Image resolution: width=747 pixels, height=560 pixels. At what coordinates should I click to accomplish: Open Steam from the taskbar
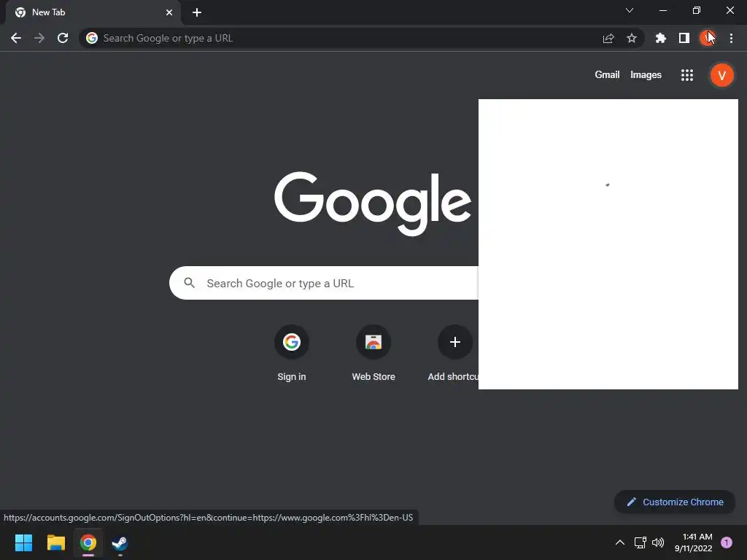pyautogui.click(x=120, y=542)
